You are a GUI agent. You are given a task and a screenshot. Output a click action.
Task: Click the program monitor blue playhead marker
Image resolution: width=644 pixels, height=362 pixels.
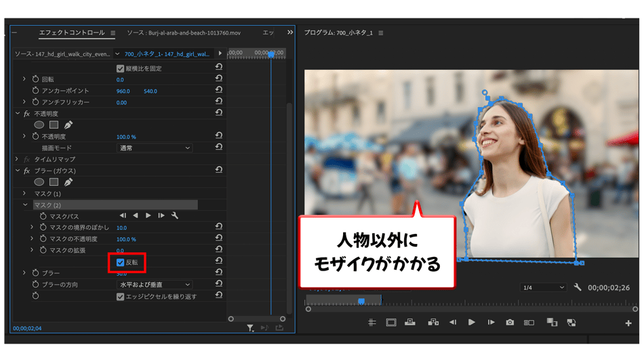click(361, 301)
